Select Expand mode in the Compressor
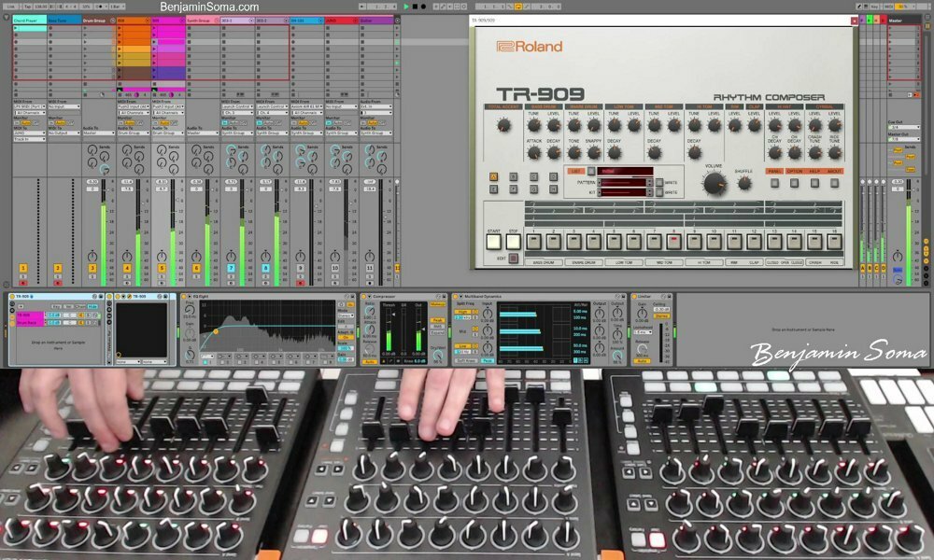Image resolution: width=934 pixels, height=560 pixels. tap(437, 332)
